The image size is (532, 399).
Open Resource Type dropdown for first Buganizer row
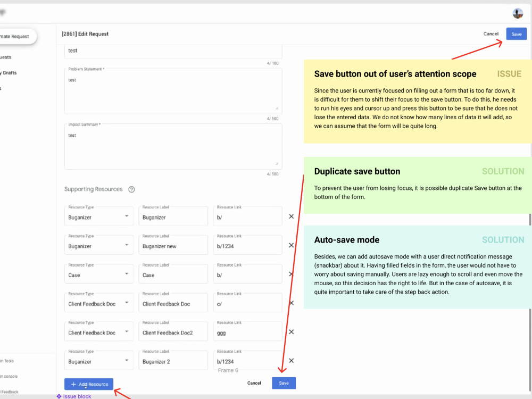[x=99, y=216]
